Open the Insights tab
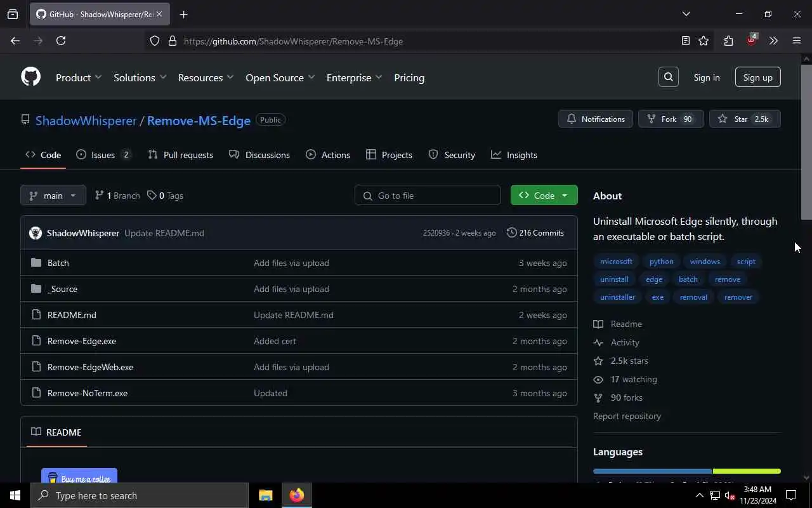This screenshot has width=812, height=508. point(514,155)
